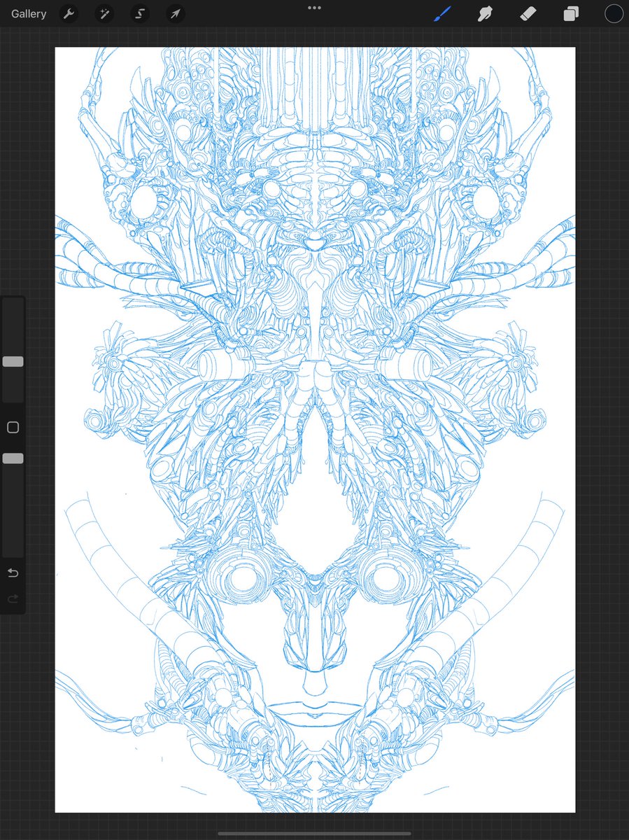Select the Brush tool
629x840 pixels.
coord(442,13)
